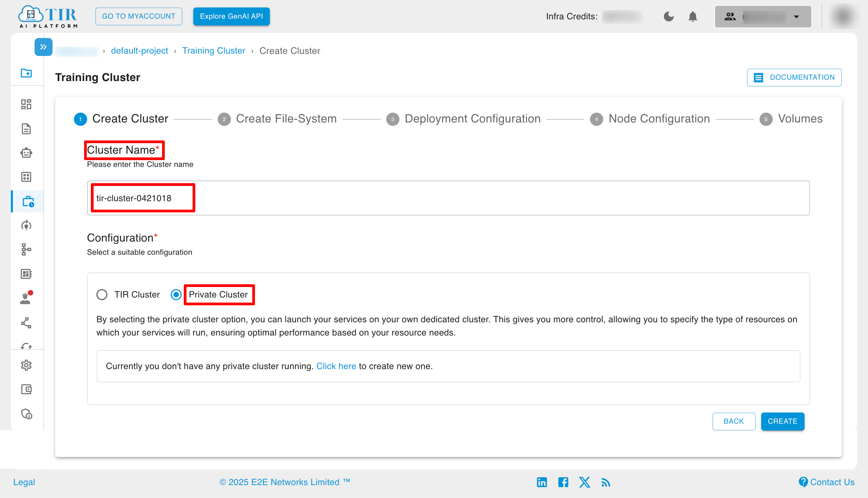Select step 5 Volumes

click(x=791, y=119)
